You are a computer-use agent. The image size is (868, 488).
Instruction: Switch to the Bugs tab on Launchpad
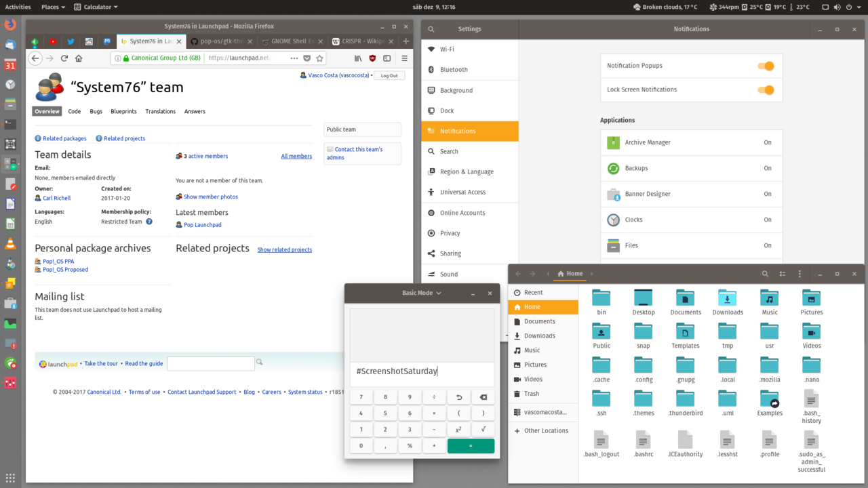96,111
